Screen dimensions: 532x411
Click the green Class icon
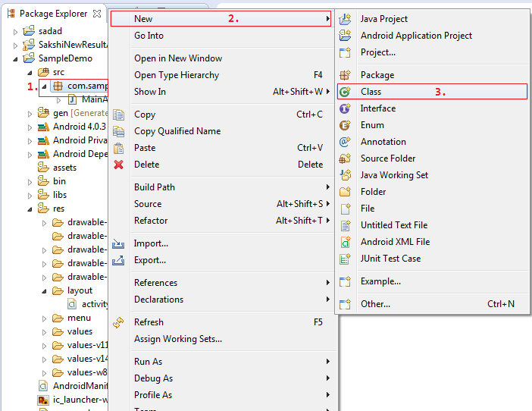[346, 92]
